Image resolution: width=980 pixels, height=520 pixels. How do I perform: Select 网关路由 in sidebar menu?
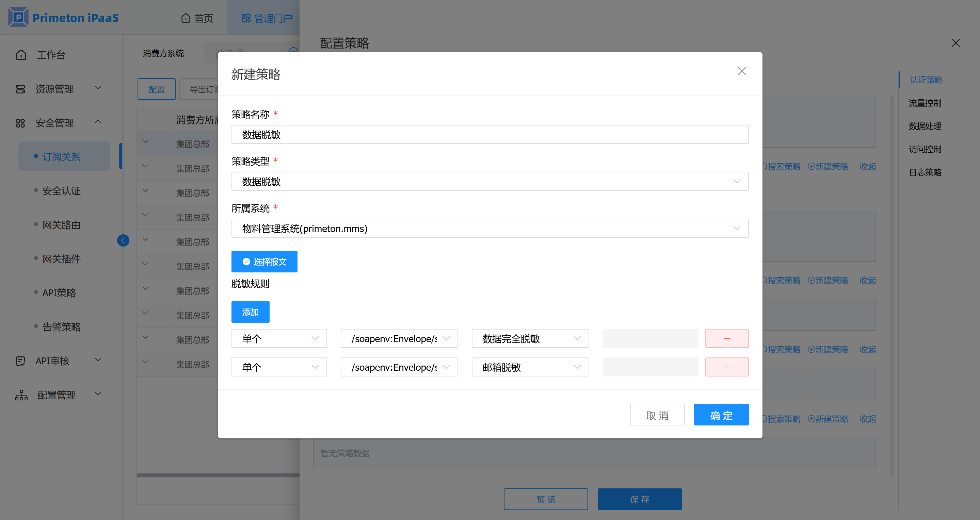[61, 225]
